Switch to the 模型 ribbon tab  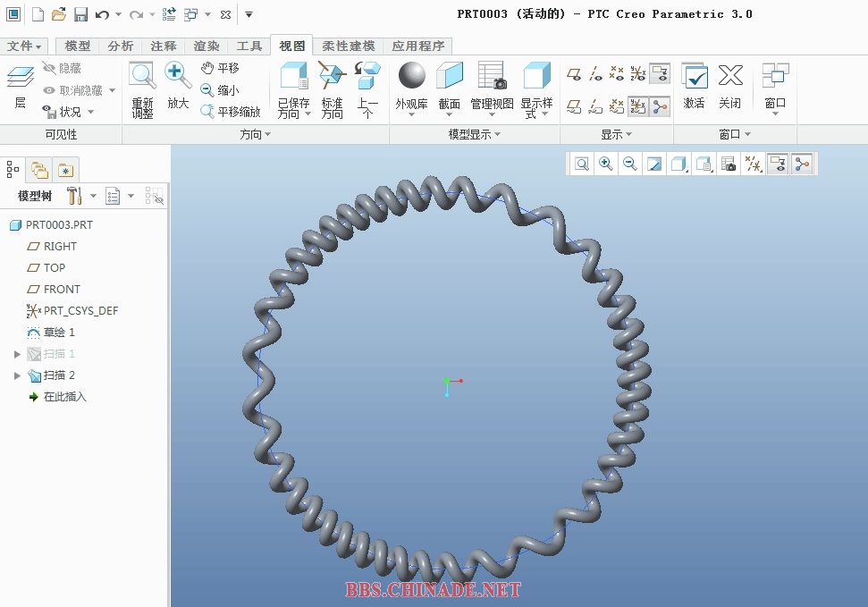(78, 46)
